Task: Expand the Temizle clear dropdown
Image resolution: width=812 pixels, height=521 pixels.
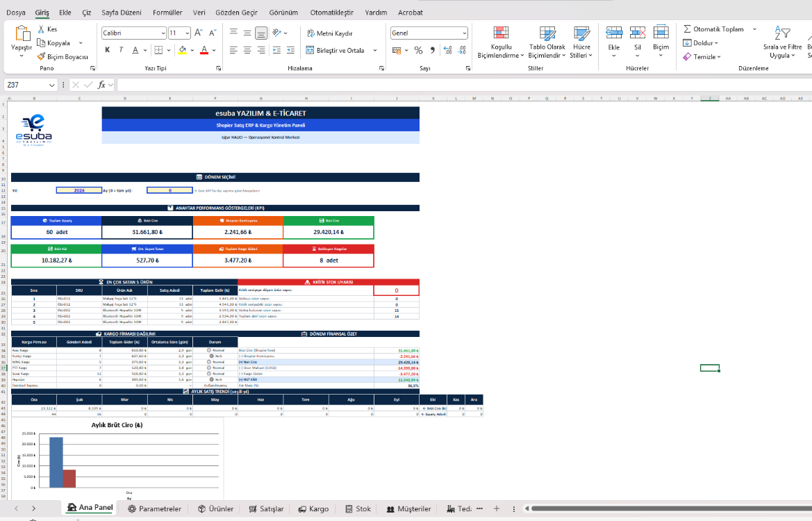Action: click(719, 57)
